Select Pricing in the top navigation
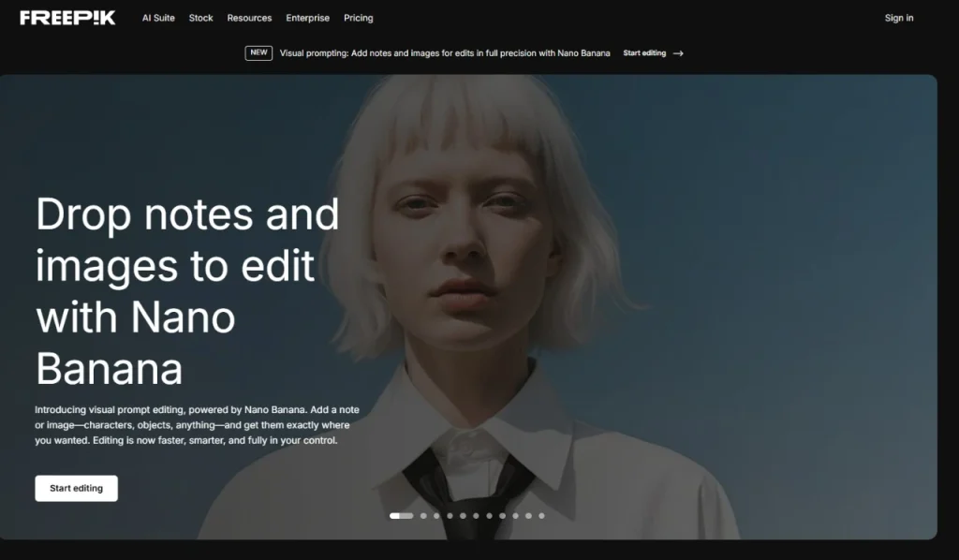This screenshot has height=560, width=959. 358,18
